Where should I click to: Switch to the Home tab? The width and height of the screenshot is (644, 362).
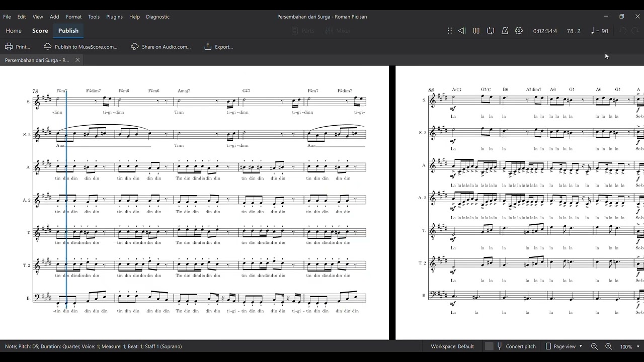coord(14,31)
